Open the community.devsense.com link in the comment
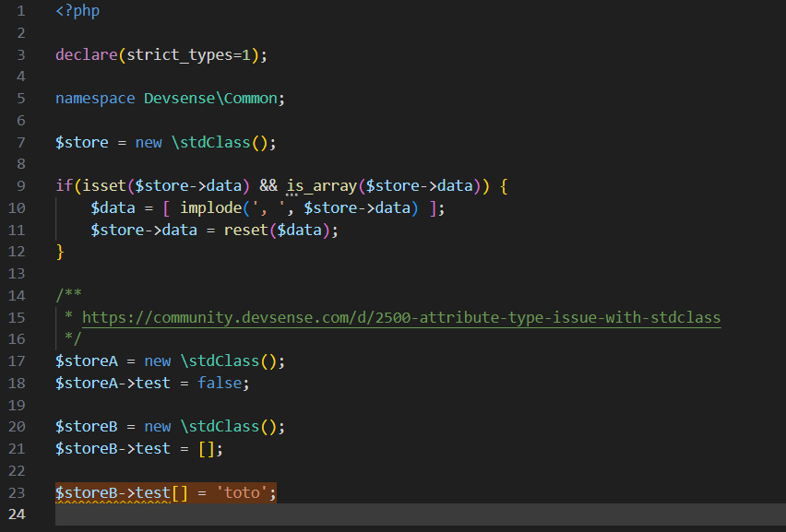Image resolution: width=786 pixels, height=532 pixels. [401, 317]
